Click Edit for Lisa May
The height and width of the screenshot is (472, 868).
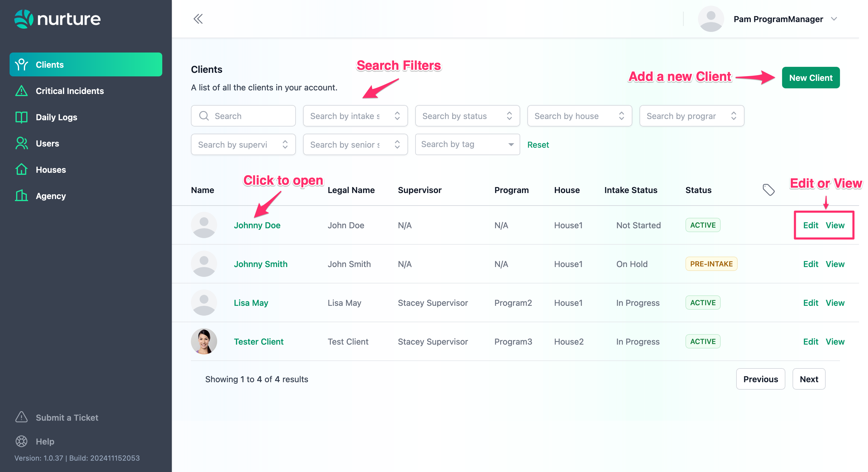[x=810, y=303]
